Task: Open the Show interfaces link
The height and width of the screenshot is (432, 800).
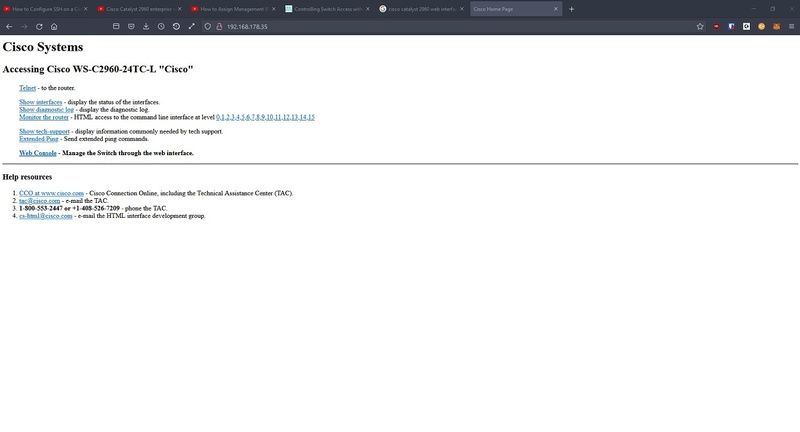Action: pyautogui.click(x=40, y=102)
